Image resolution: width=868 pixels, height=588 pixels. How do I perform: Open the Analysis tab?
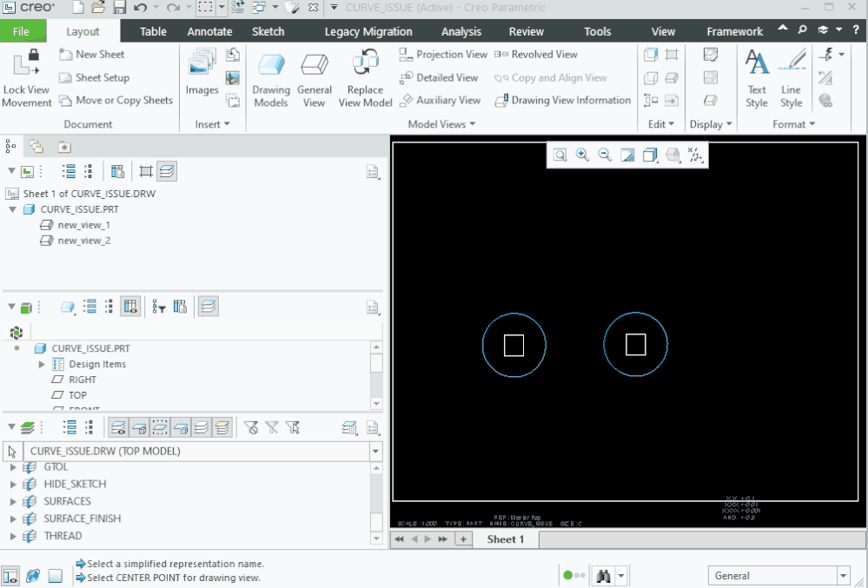click(461, 31)
